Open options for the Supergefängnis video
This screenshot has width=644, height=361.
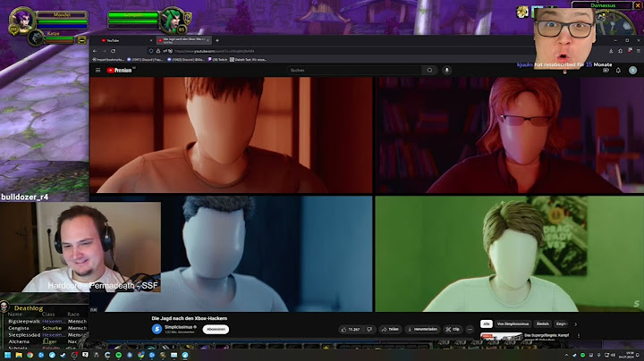click(x=579, y=336)
